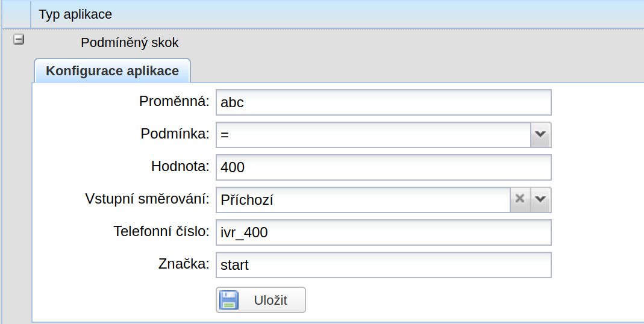Collapse the Podmíněný skok row
Screen dimensions: 644x324
point(19,39)
